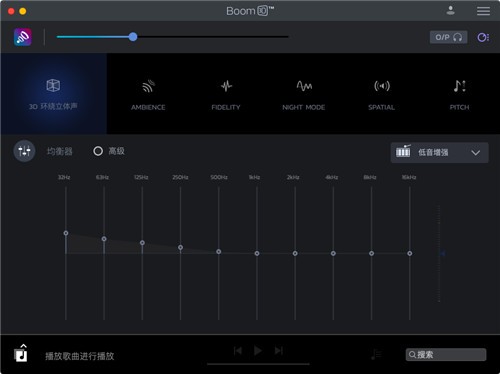Viewport: 500px width, 374px height.
Task: Toggle the equalizer on/off icon
Action: (24, 151)
